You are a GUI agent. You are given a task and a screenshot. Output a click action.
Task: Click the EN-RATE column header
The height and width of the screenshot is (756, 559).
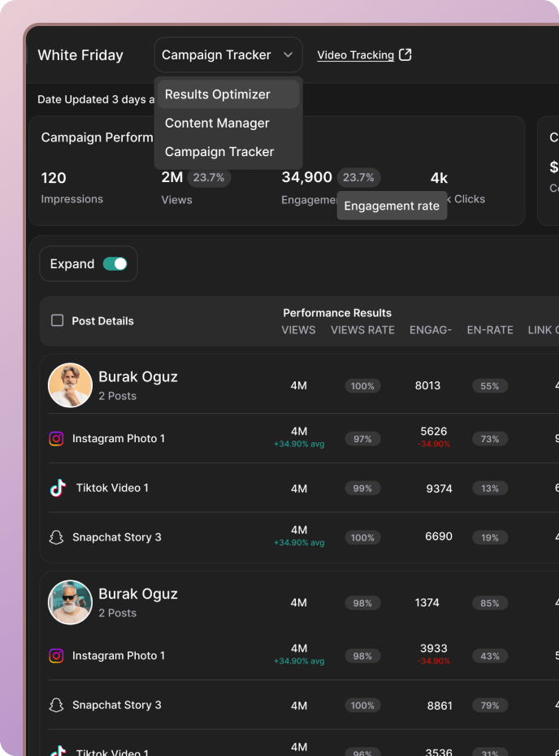(x=490, y=330)
